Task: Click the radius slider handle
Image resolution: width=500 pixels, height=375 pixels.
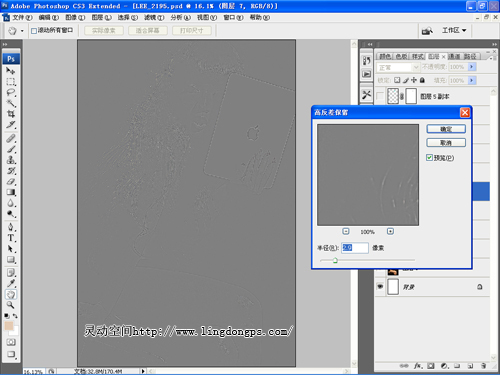Action: [335, 260]
